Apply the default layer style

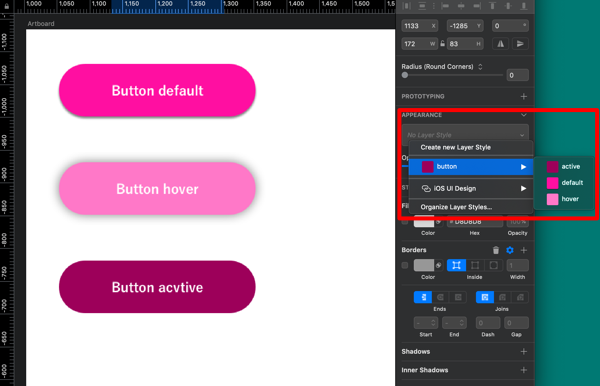564,182
